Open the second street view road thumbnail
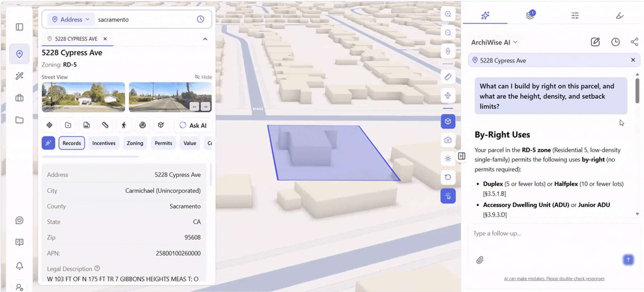The image size is (644, 292). pos(170,97)
